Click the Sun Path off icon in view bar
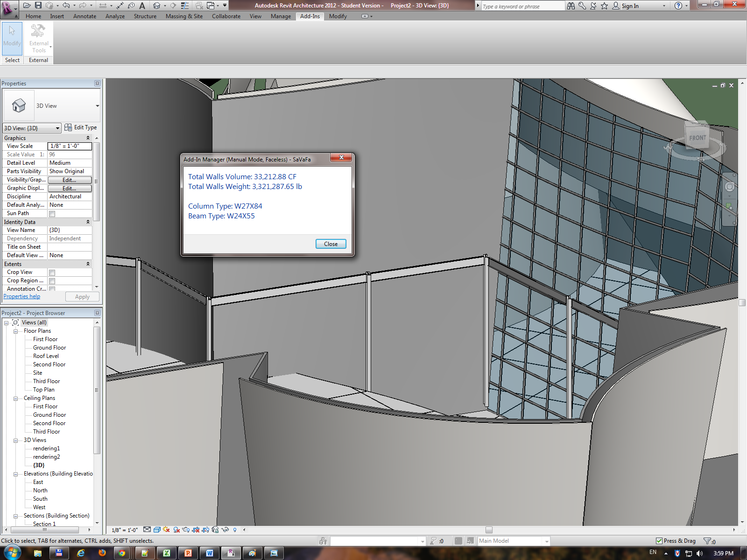The image size is (747, 560). click(x=166, y=530)
